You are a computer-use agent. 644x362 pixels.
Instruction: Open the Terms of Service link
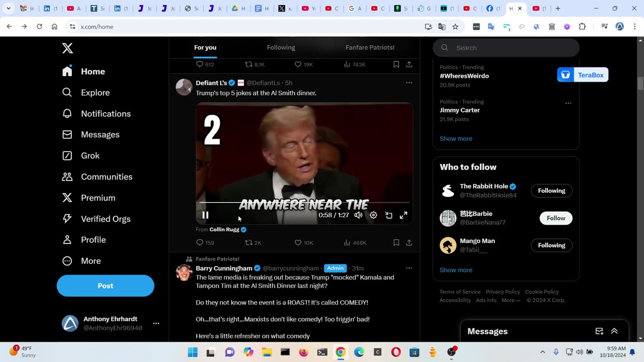pos(460,292)
